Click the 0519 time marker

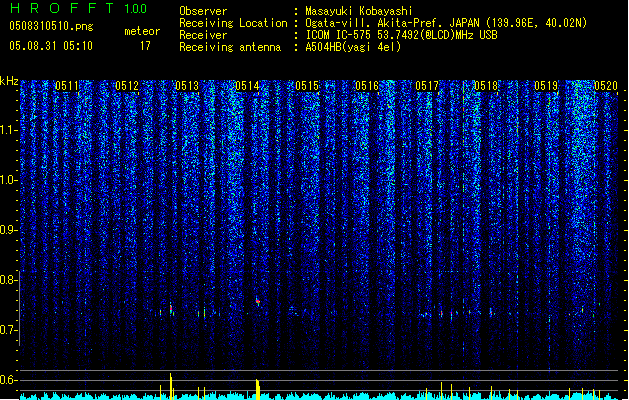[546, 86]
